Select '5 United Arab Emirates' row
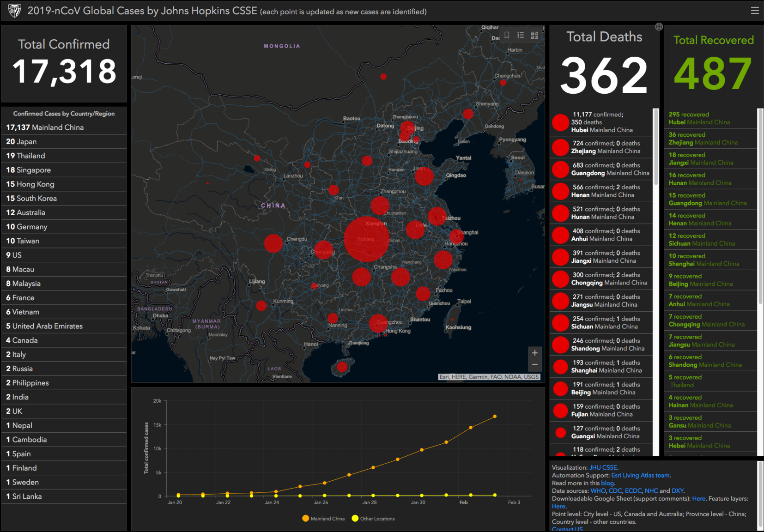The height and width of the screenshot is (532, 764). (64, 326)
